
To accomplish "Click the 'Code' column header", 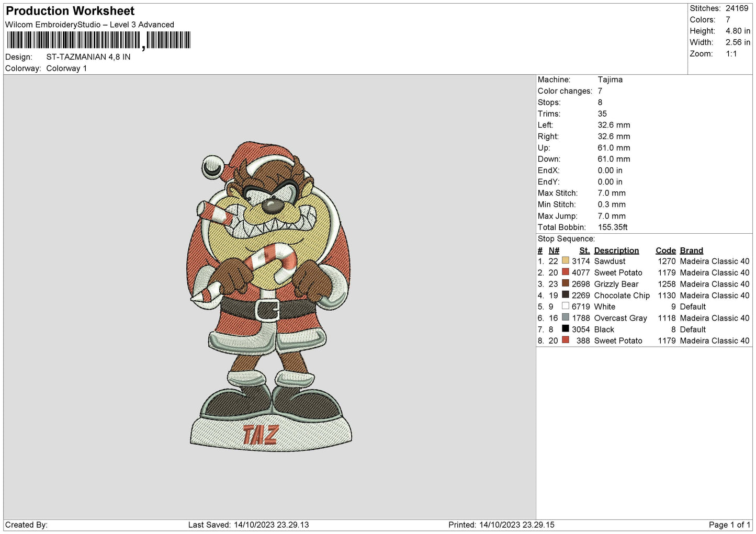I will 665,251.
